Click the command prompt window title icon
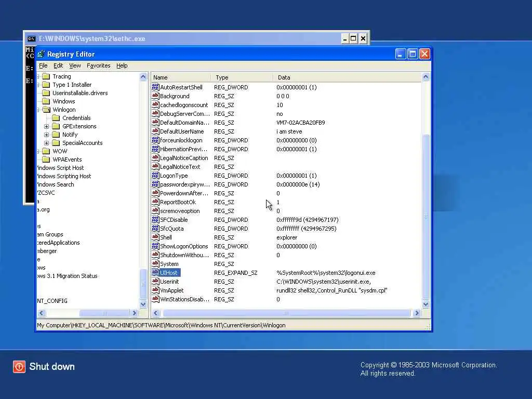 (x=31, y=38)
